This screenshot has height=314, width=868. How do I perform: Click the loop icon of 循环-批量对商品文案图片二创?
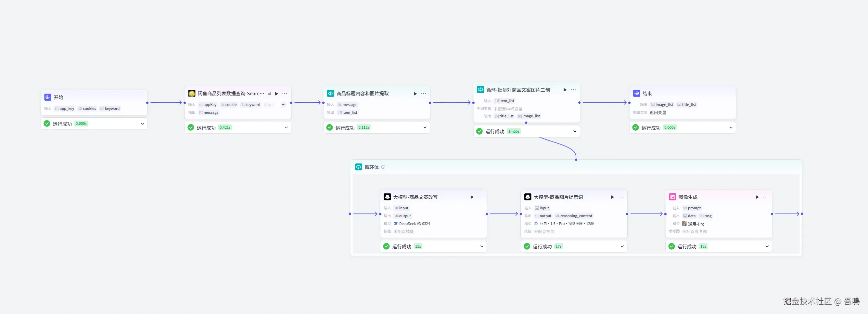point(480,89)
